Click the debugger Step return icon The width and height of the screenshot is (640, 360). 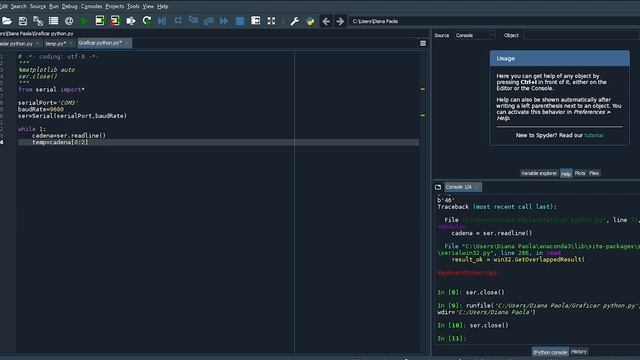(x=209, y=21)
